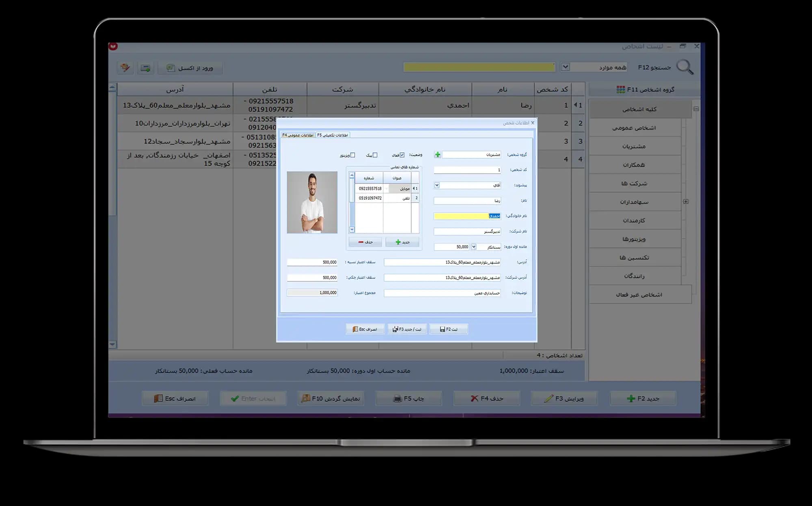Click the تلفن row number 05191097472
Image resolution: width=812 pixels, height=506 pixels.
coord(370,198)
